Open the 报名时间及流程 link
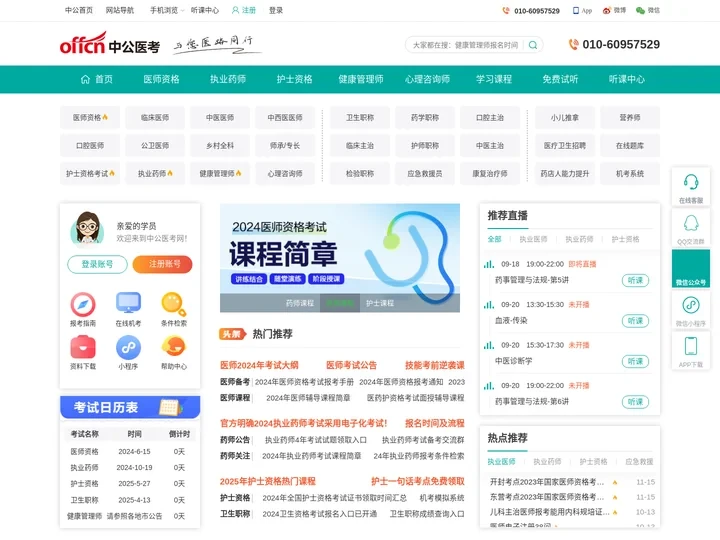This screenshot has height=540, width=720. [x=435, y=423]
